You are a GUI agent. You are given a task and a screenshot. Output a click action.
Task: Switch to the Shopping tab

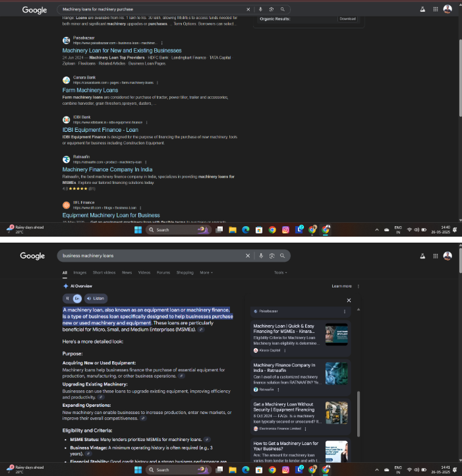tap(185, 272)
